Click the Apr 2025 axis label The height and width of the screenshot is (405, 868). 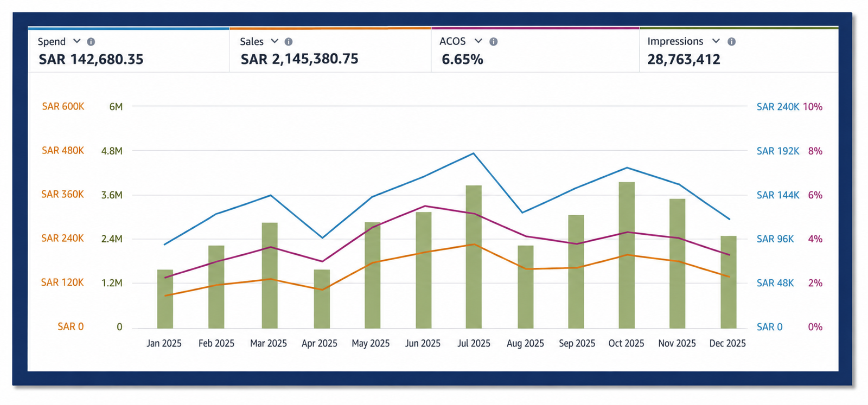tap(320, 343)
